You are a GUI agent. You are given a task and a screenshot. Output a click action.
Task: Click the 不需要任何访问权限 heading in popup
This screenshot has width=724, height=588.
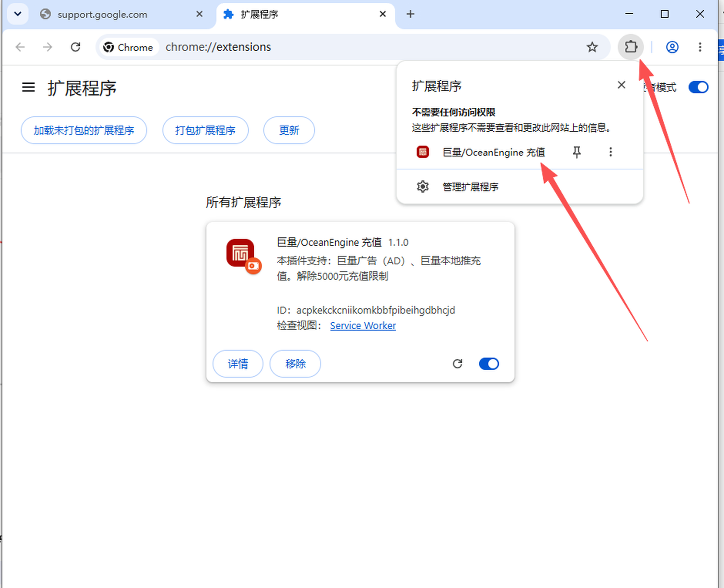[x=453, y=112]
